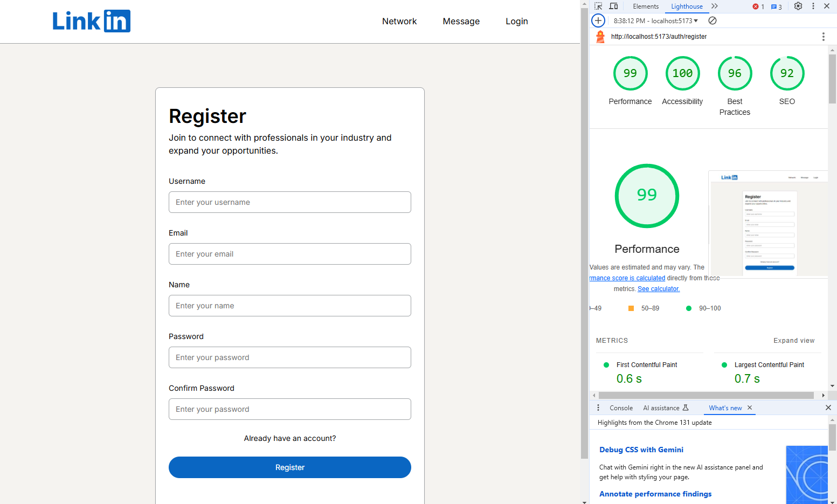
Task: Click 'Already have an account?' link
Action: 290,438
